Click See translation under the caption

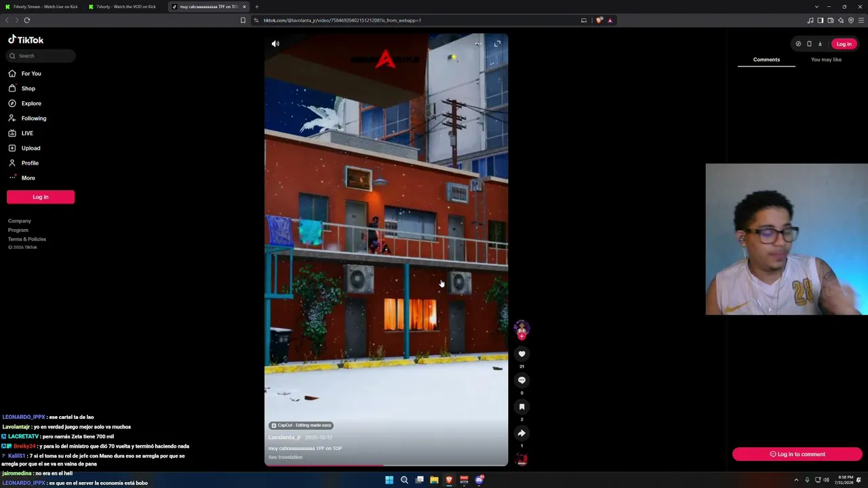(x=285, y=457)
